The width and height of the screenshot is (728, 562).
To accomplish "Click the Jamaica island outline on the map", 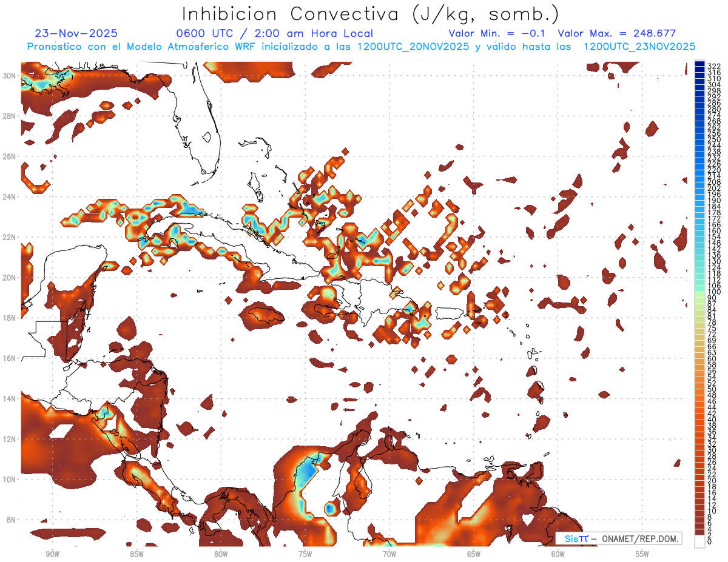I will pyautogui.click(x=268, y=315).
